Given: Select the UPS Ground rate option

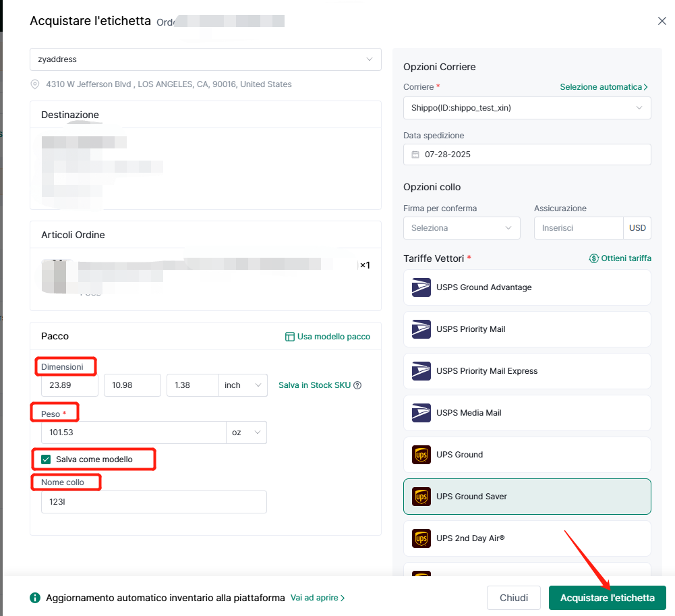Looking at the screenshot, I should tap(527, 455).
